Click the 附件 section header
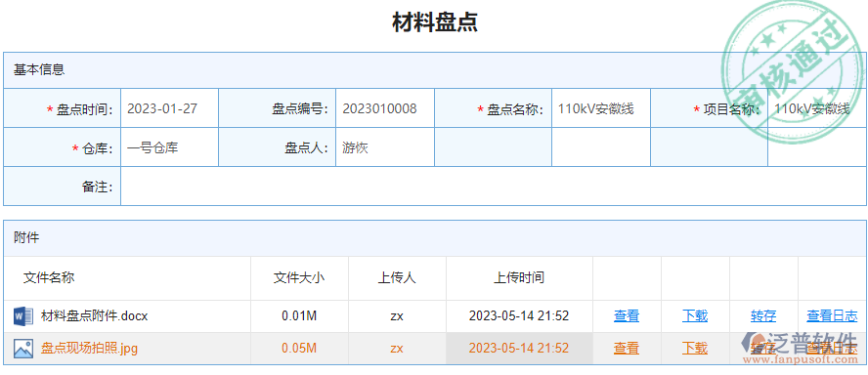The image size is (868, 375). tap(434, 238)
